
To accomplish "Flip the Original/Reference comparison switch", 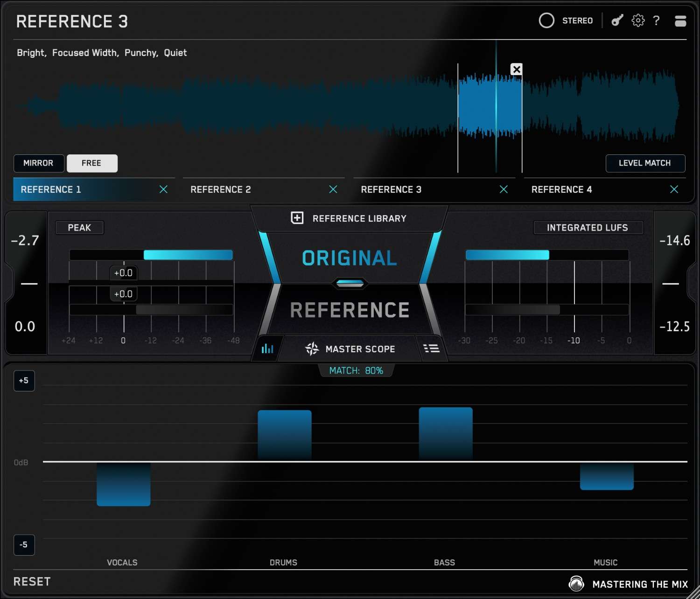I will 350,283.
